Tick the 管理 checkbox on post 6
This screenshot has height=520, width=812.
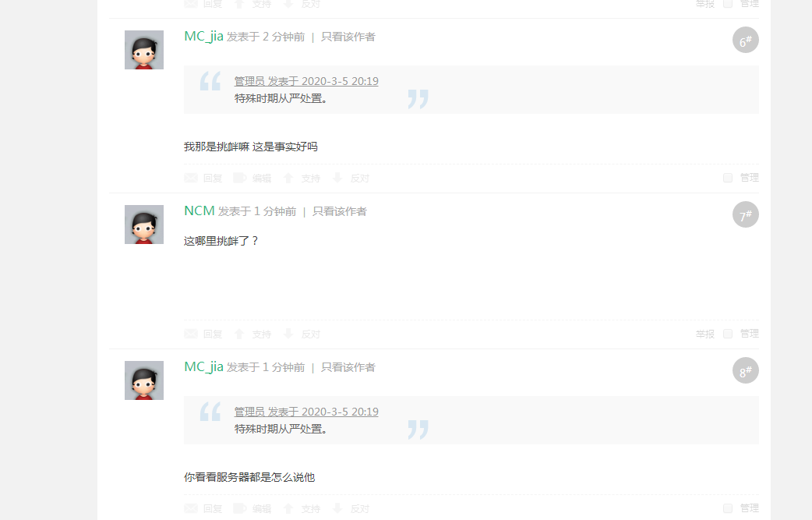(728, 178)
